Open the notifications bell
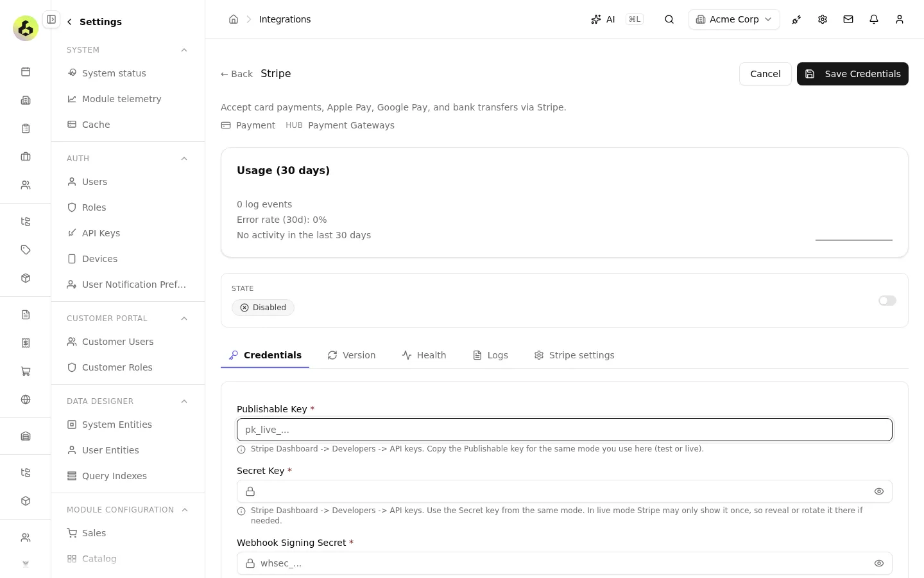924x578 pixels. point(874,19)
